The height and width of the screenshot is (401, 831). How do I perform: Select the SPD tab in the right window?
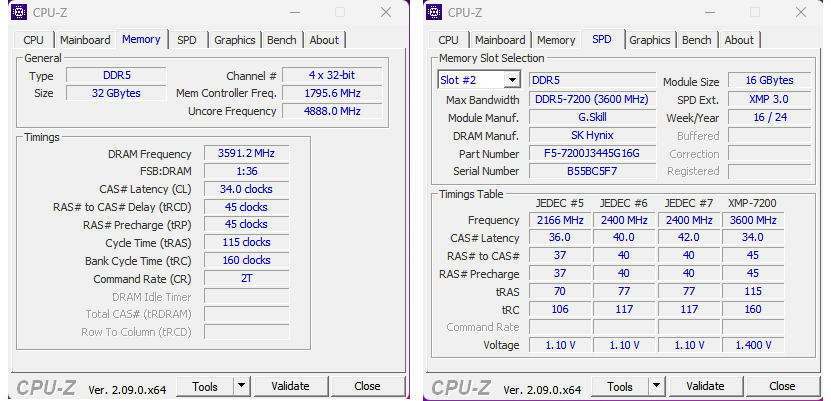coord(602,39)
